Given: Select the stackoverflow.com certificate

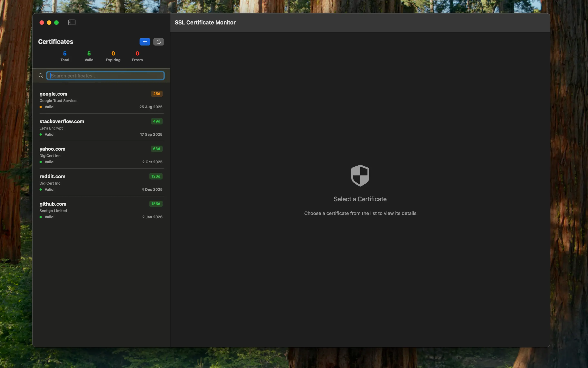Looking at the screenshot, I should point(101,128).
